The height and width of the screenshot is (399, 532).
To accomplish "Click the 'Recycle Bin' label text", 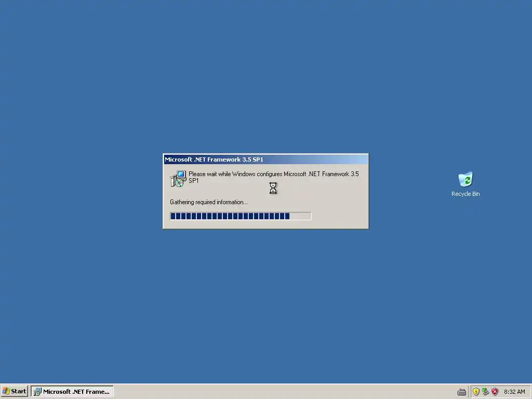I will 465,194.
